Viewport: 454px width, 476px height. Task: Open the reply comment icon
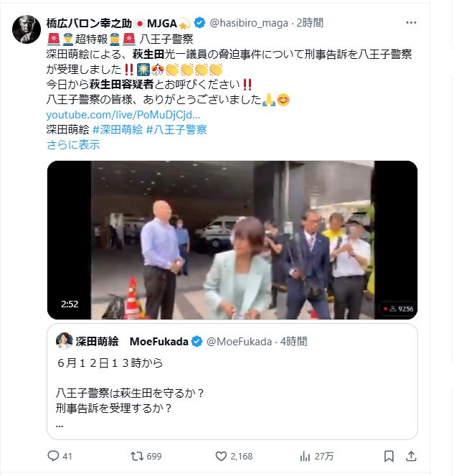[x=53, y=456]
